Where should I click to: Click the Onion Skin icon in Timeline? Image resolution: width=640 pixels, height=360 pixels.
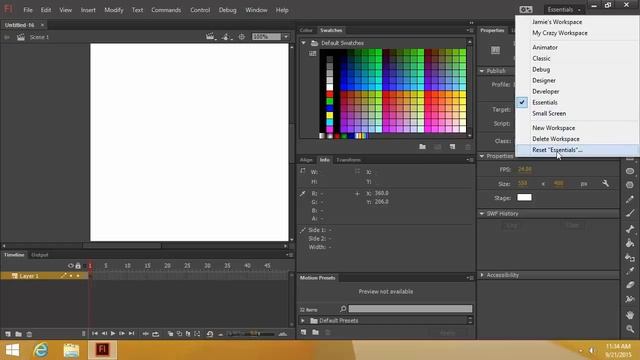pos(170,334)
